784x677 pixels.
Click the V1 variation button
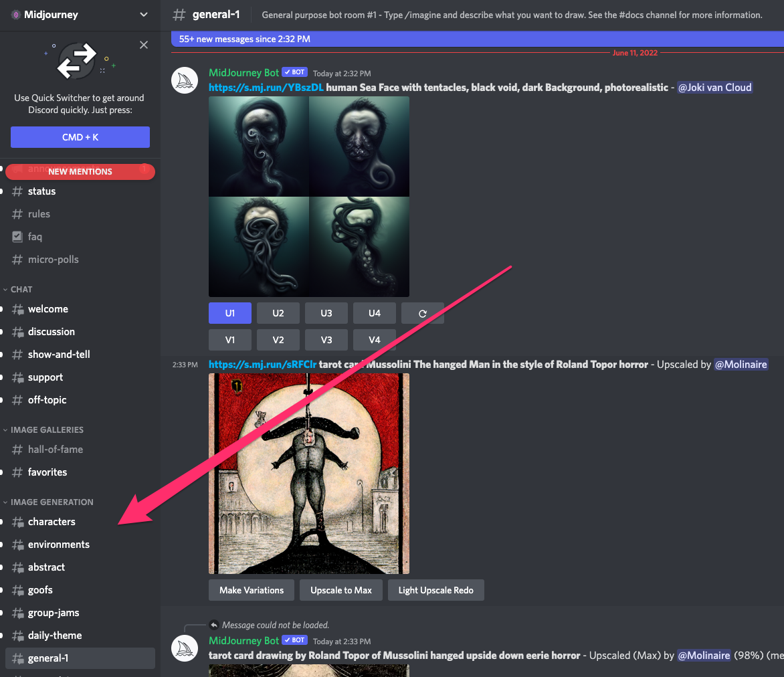(230, 340)
